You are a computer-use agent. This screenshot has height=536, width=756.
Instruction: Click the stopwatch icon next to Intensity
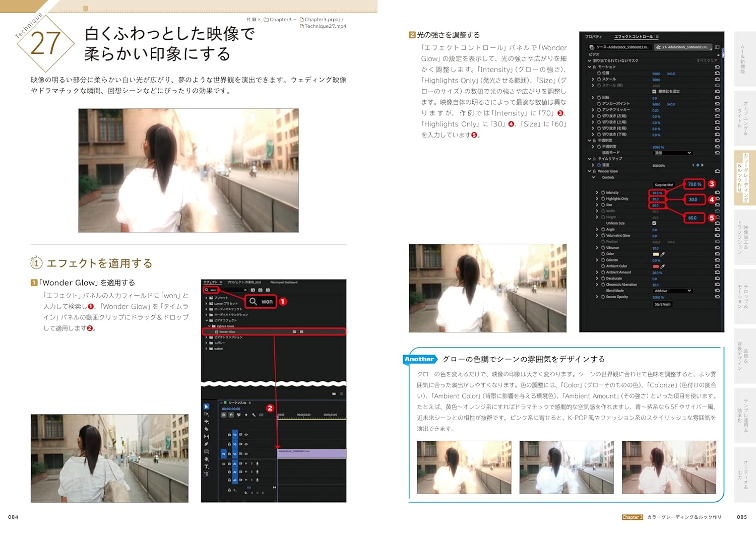[603, 192]
